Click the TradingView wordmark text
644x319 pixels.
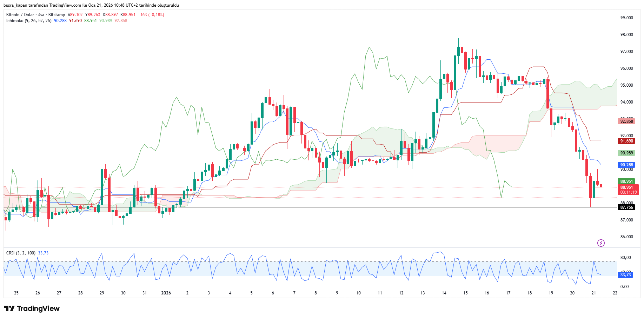[x=38, y=308]
